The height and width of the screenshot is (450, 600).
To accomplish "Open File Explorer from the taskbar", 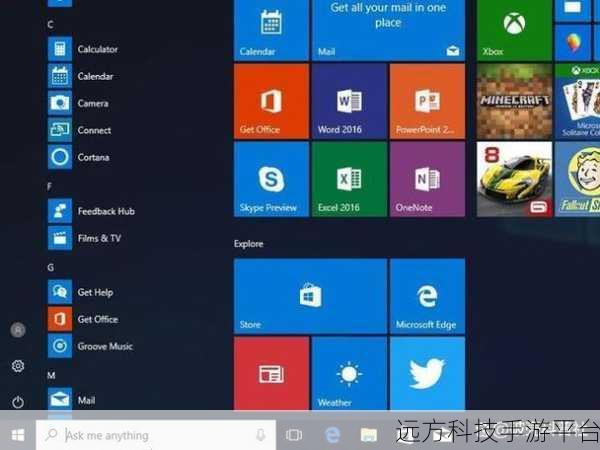I will tap(369, 435).
